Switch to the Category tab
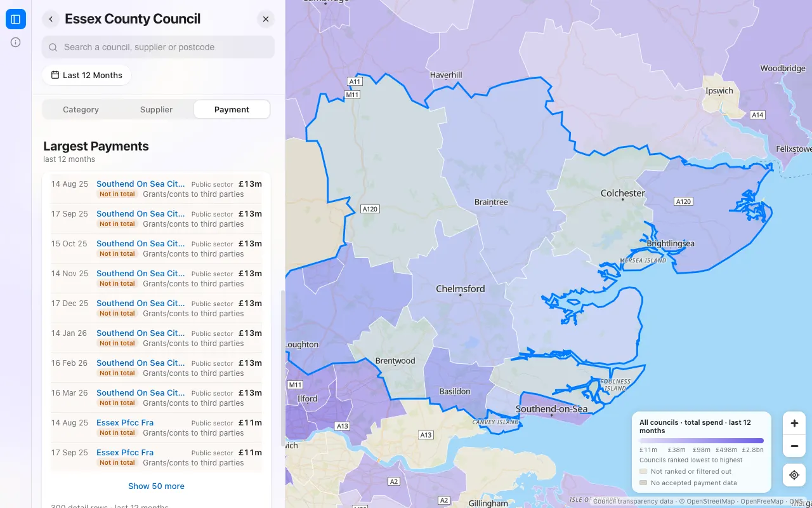The image size is (812, 508). click(81, 109)
